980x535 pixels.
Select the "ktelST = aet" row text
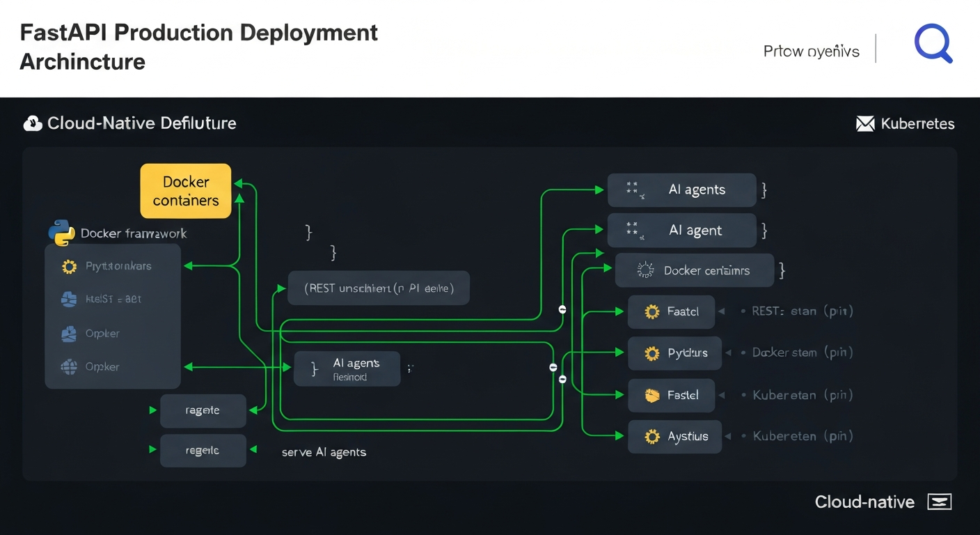point(113,299)
